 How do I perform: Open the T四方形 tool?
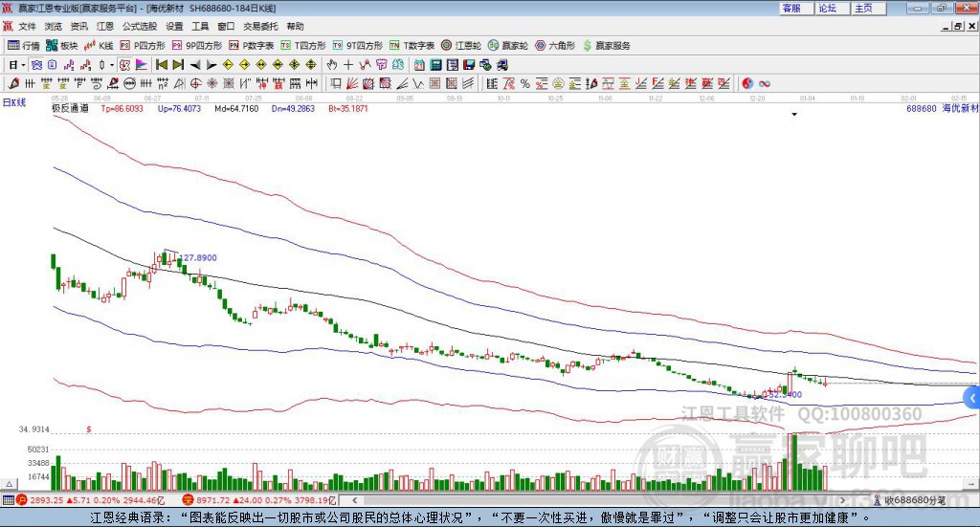[x=303, y=46]
